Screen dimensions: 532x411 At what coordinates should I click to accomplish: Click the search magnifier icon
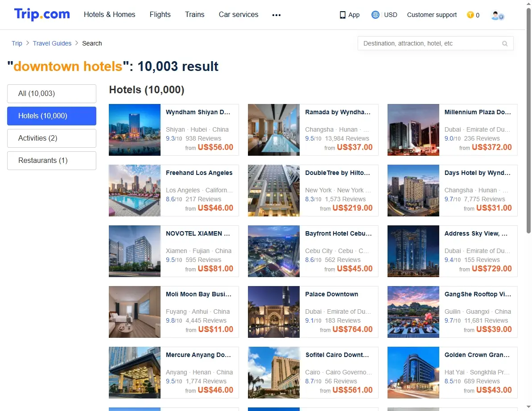(505, 43)
